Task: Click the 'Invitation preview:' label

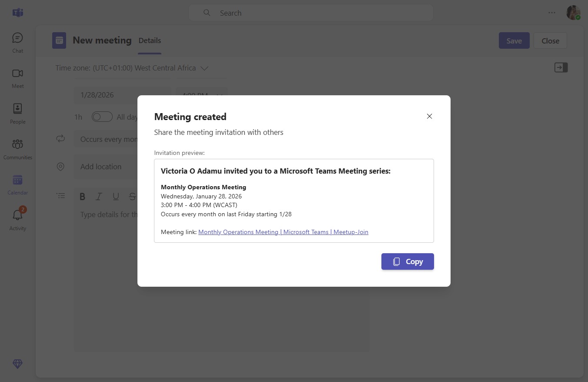Action: pyautogui.click(x=179, y=153)
